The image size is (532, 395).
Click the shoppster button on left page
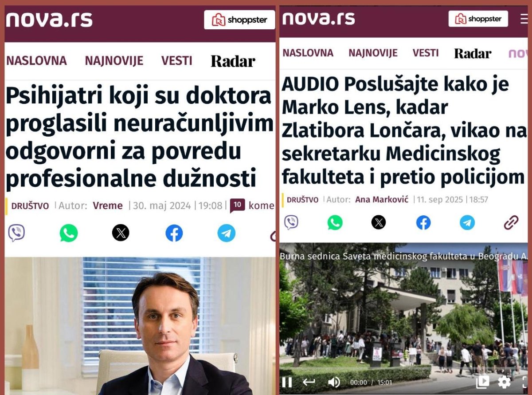pos(239,20)
